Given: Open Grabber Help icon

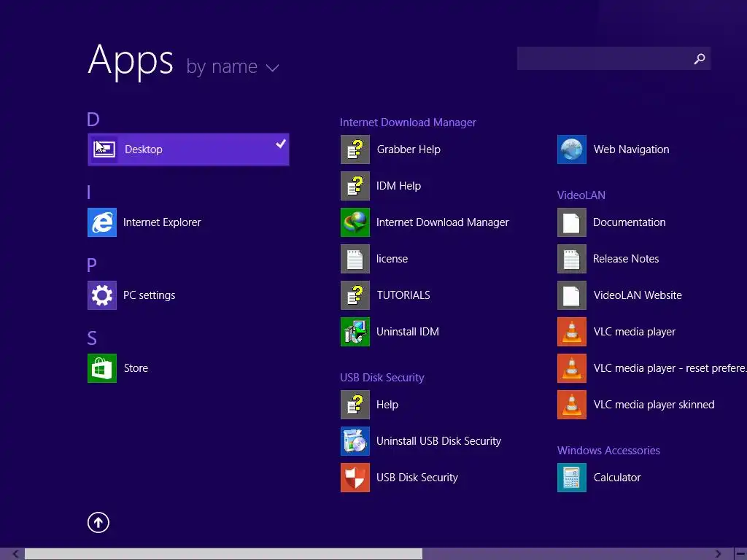Looking at the screenshot, I should (x=355, y=149).
